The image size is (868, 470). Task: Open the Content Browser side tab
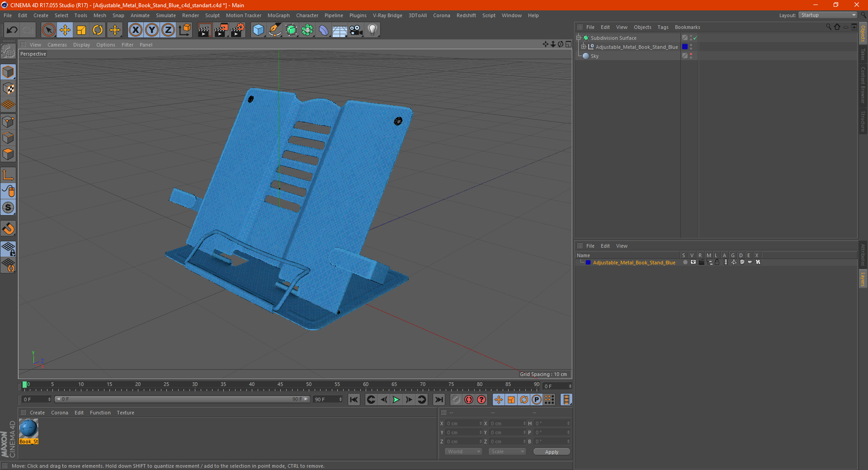[x=863, y=85]
